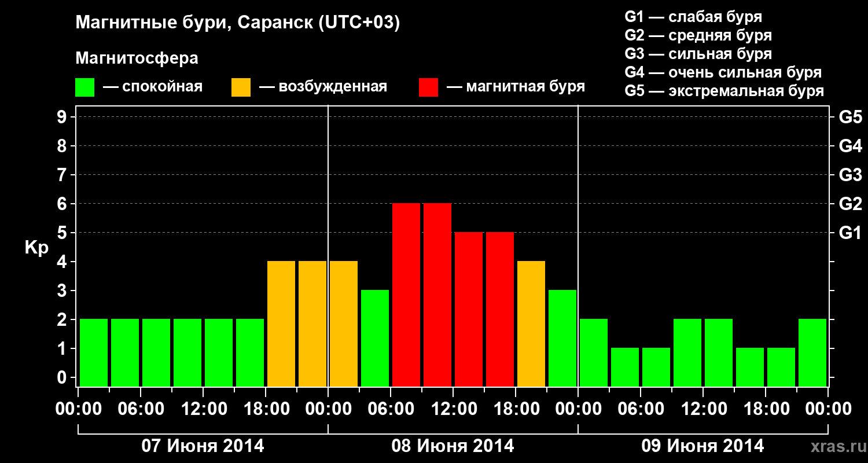Click the 'G5 — экстремальная буря' legend line

(724, 91)
